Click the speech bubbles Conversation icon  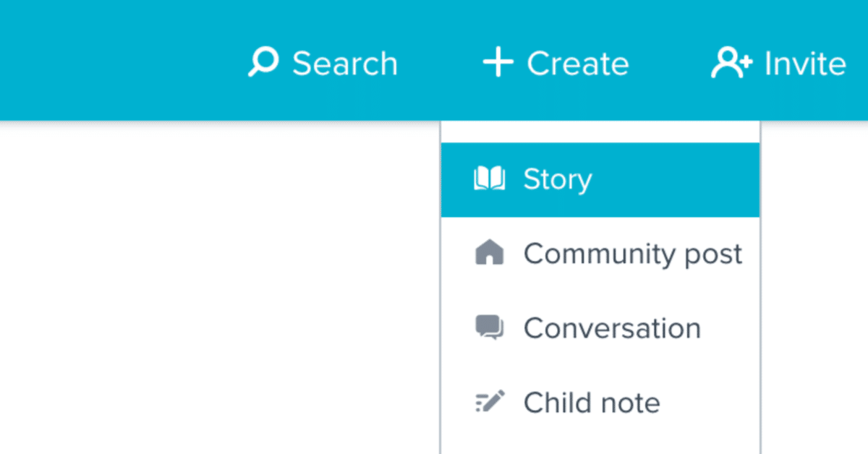click(x=490, y=327)
